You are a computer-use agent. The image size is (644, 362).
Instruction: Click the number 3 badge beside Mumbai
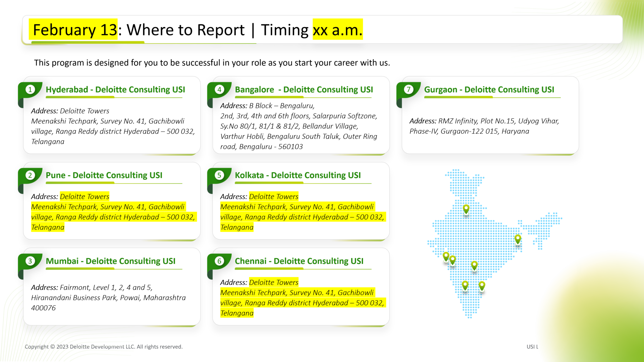(x=30, y=261)
